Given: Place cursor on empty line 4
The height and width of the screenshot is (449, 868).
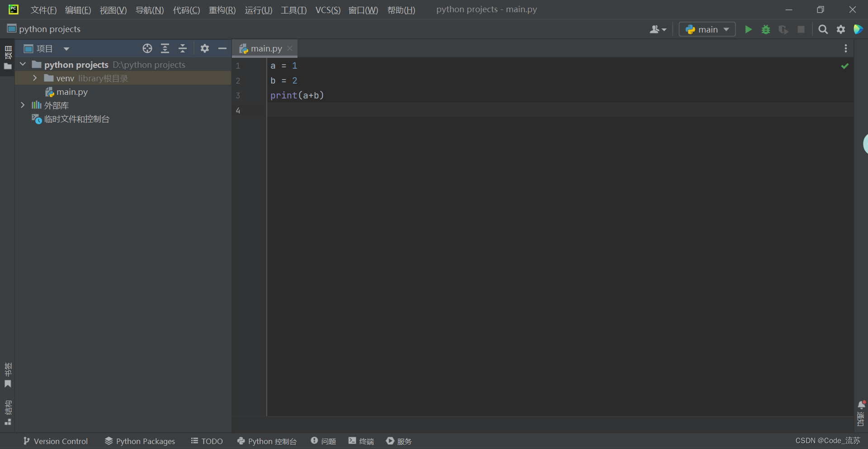Looking at the screenshot, I should pos(560,110).
